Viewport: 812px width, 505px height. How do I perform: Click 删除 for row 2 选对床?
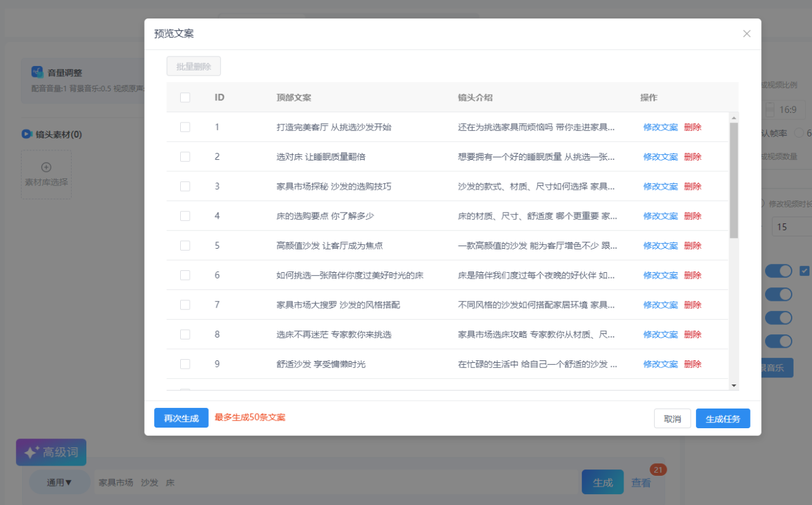click(693, 157)
